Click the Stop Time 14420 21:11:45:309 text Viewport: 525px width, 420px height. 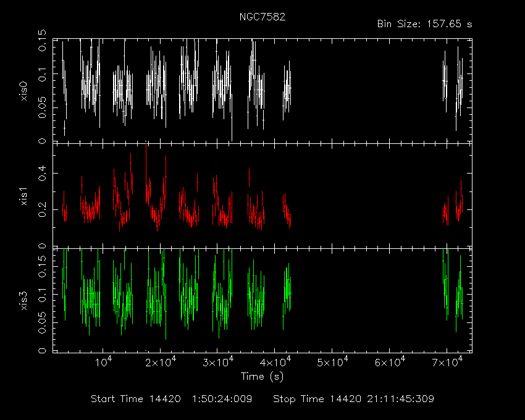click(353, 399)
